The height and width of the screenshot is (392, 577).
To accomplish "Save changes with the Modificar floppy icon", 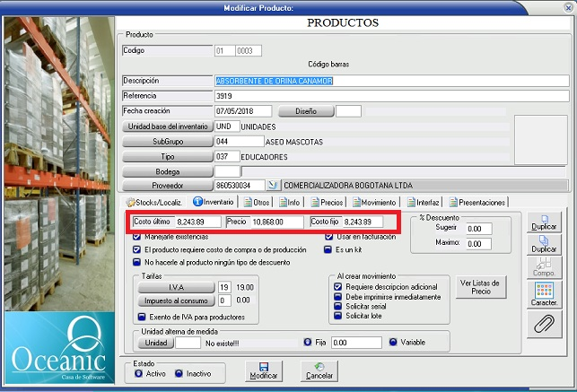I will [x=263, y=370].
